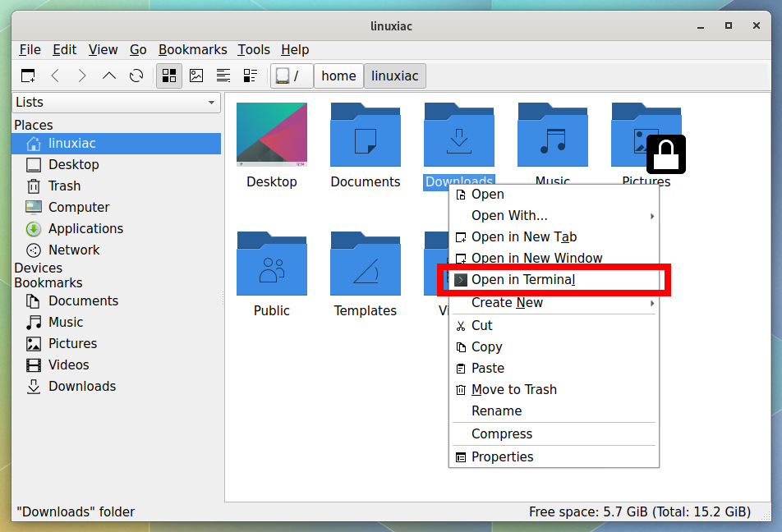Open a new tab with toolbar icon
The width and height of the screenshot is (782, 532).
[x=28, y=76]
